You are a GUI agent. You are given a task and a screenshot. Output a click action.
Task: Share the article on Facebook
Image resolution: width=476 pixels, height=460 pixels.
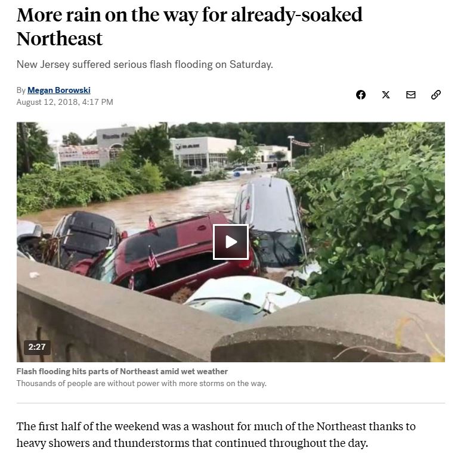click(361, 95)
